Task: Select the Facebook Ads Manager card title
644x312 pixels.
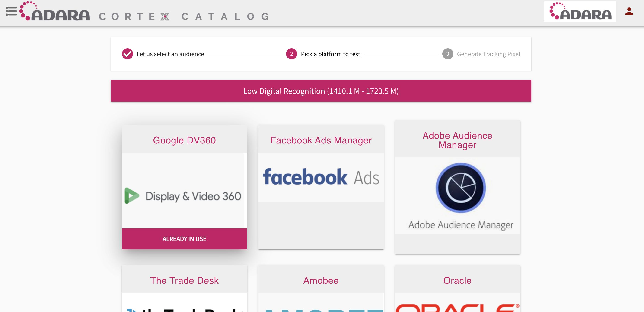Action: tap(321, 140)
